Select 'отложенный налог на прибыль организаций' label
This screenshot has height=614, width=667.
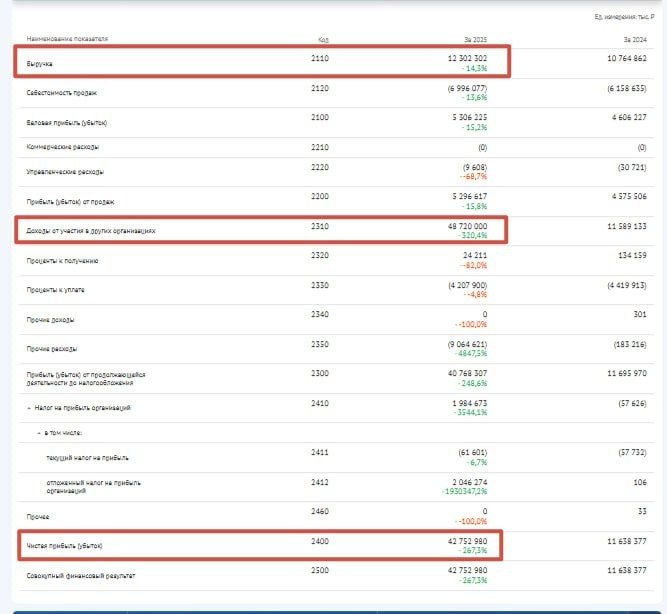[x=93, y=487]
